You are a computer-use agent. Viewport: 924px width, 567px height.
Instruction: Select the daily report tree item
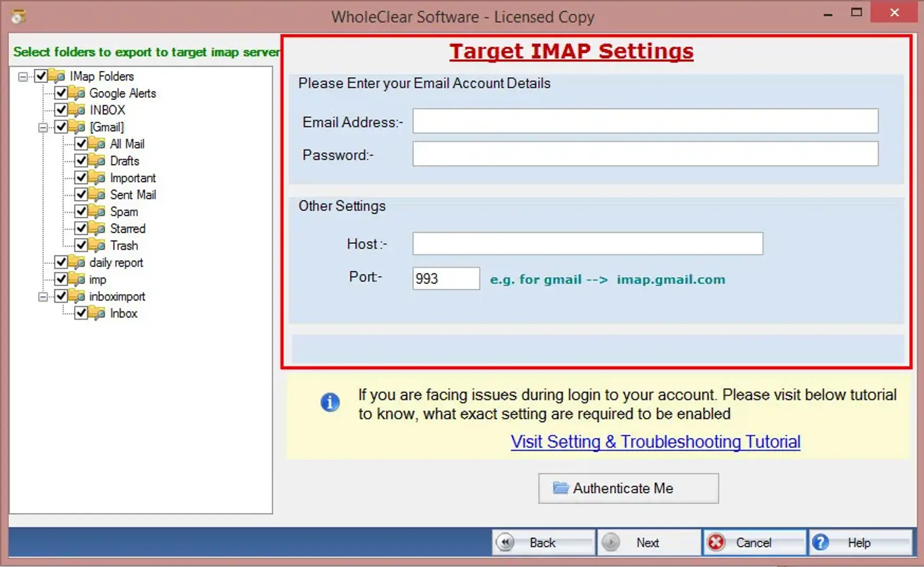[116, 262]
